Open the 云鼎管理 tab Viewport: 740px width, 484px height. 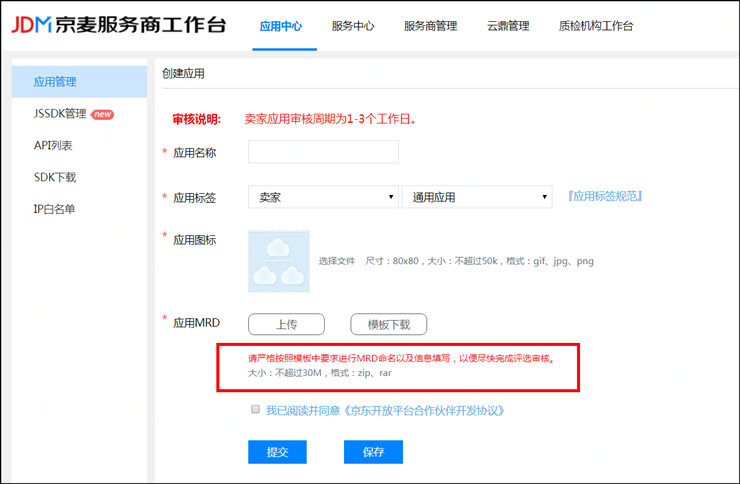pos(508,26)
